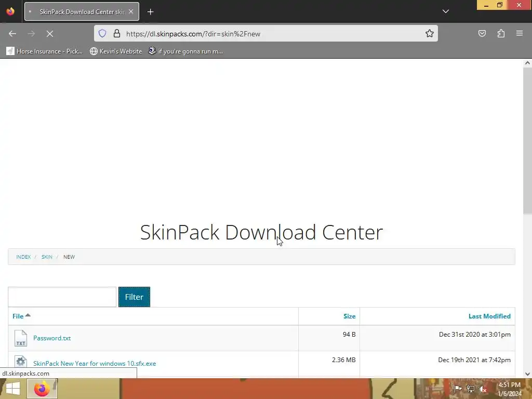532x399 pixels.
Task: Bookmark this page with the star
Action: pyautogui.click(x=430, y=33)
